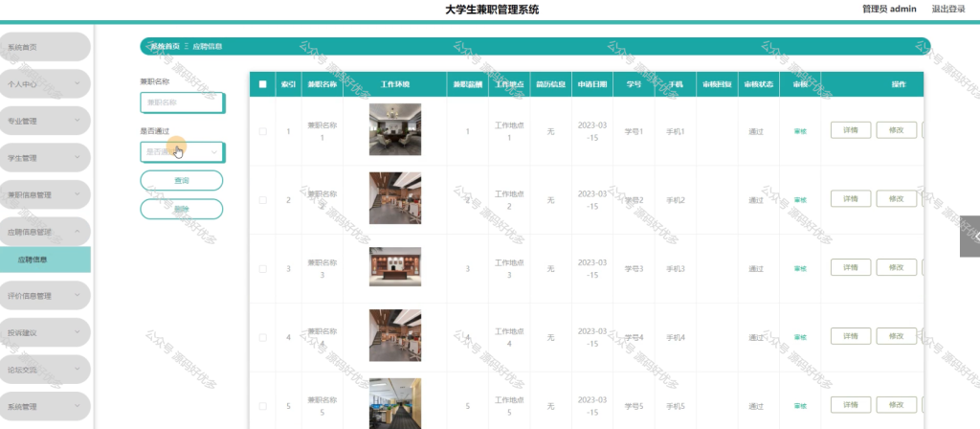
Task: Click 修改 for row 5
Action: (x=896, y=405)
